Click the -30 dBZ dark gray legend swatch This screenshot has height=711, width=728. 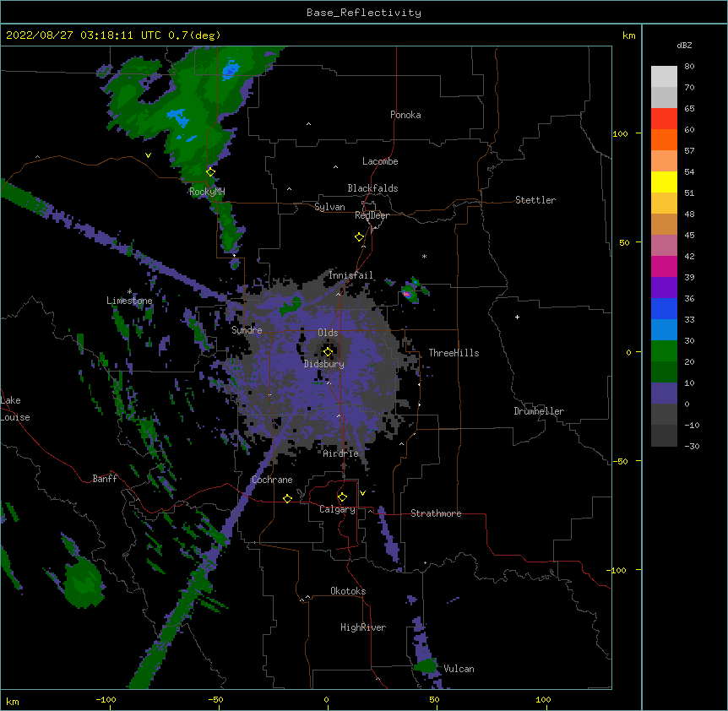(x=664, y=436)
